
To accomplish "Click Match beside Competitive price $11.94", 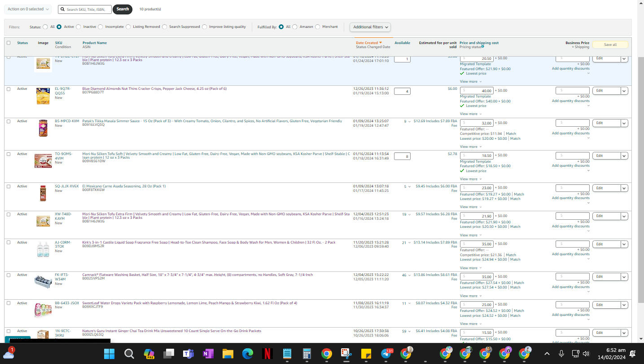I will pyautogui.click(x=511, y=133).
